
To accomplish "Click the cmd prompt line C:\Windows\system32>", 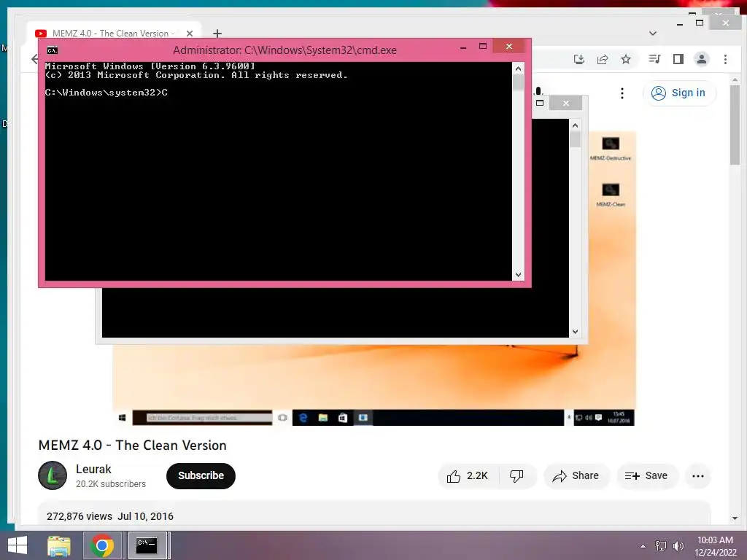I will (x=106, y=93).
